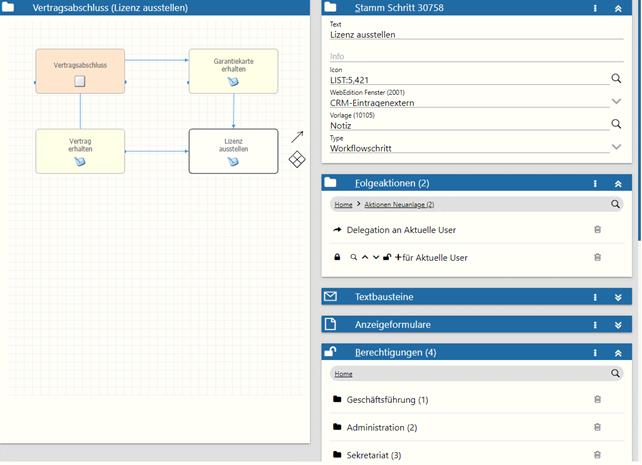
Task: Click the checkbox square in Vertragsabschluss node
Action: coord(80,81)
